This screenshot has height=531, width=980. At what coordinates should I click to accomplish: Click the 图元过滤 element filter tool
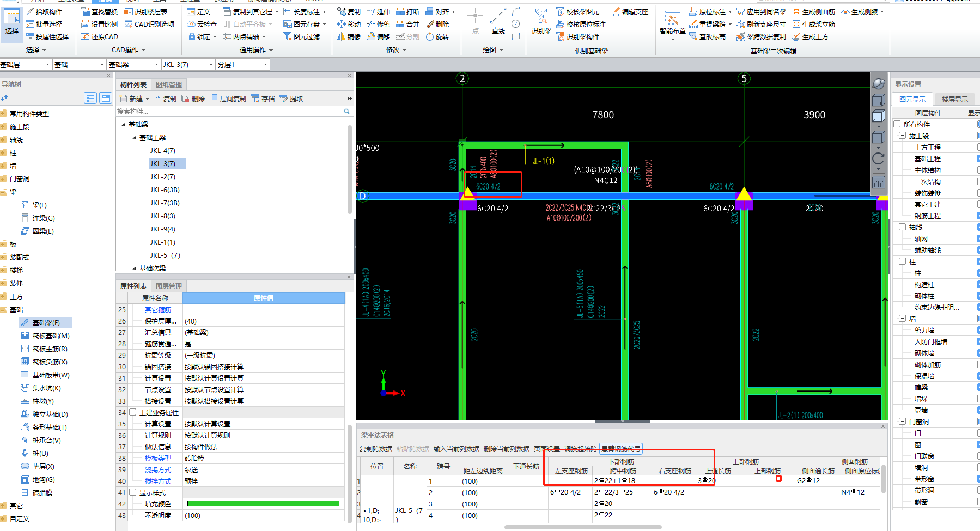[x=302, y=36]
